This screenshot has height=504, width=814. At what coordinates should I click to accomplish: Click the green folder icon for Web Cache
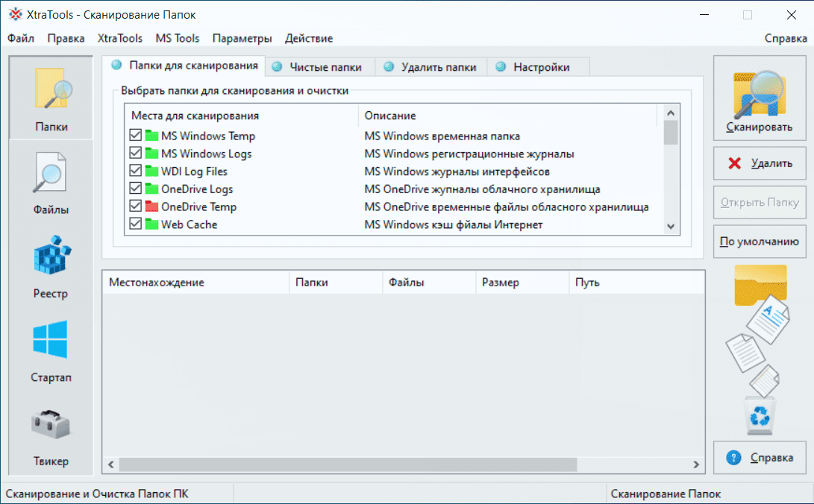pos(151,224)
